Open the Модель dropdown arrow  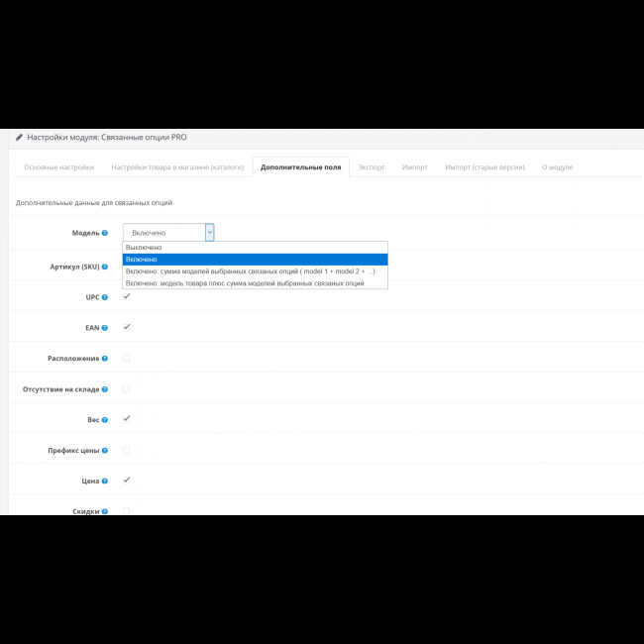(210, 232)
